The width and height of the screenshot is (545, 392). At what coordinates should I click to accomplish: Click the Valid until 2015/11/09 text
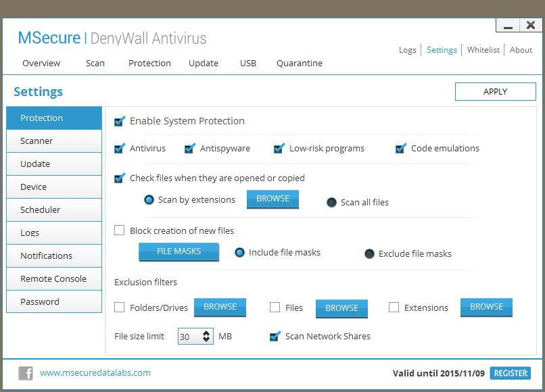point(439,374)
